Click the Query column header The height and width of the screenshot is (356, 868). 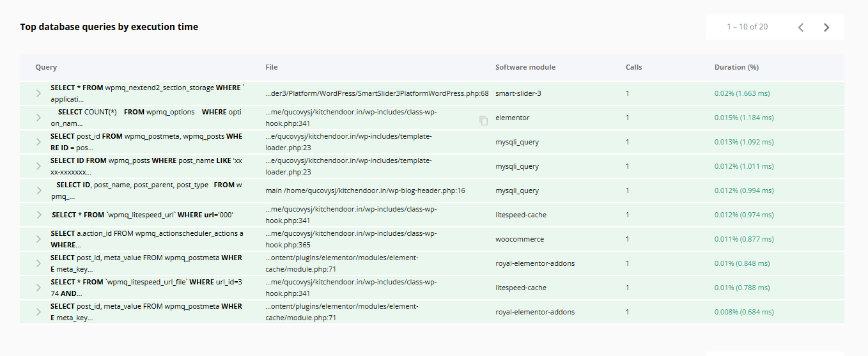point(46,67)
